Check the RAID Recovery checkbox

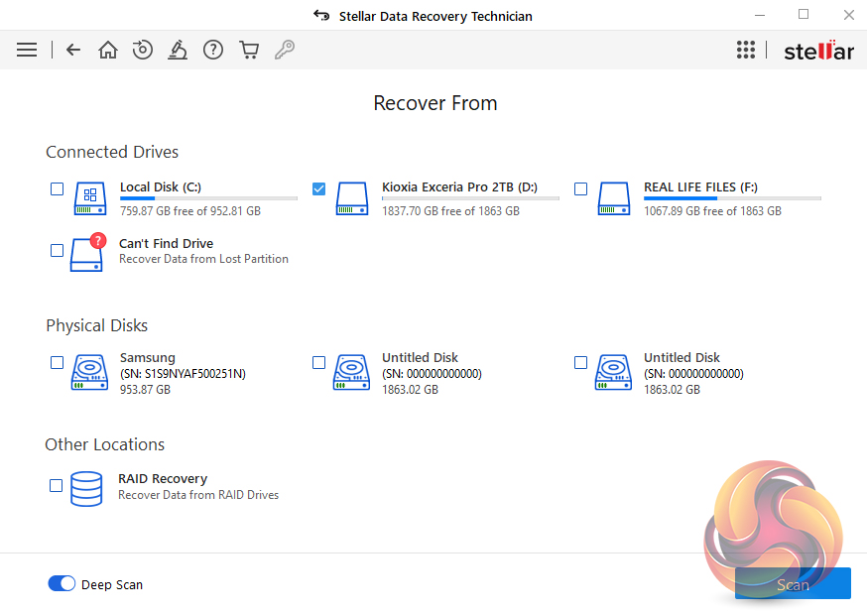pyautogui.click(x=56, y=485)
